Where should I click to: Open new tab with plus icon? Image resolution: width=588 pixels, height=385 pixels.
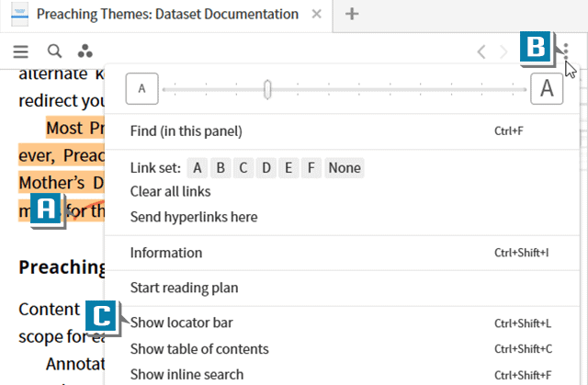coord(352,15)
